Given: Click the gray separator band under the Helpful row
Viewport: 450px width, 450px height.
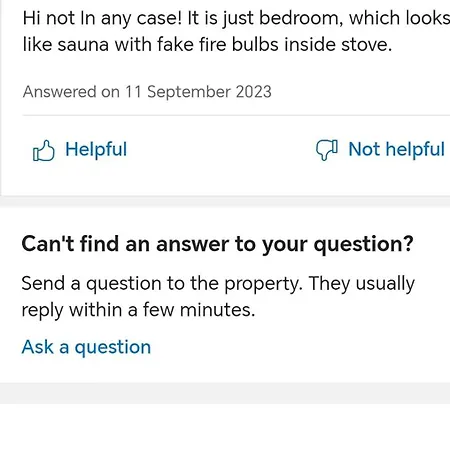Looking at the screenshot, I should click(225, 201).
